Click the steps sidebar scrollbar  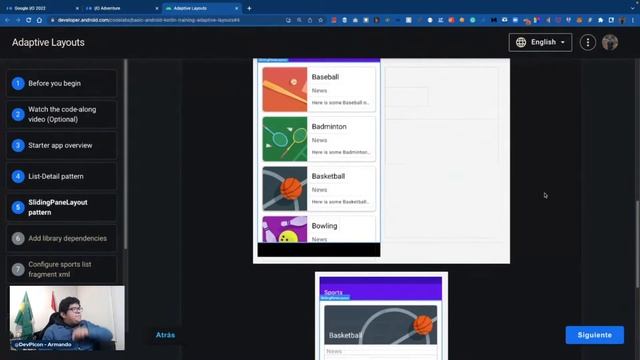coord(126,154)
